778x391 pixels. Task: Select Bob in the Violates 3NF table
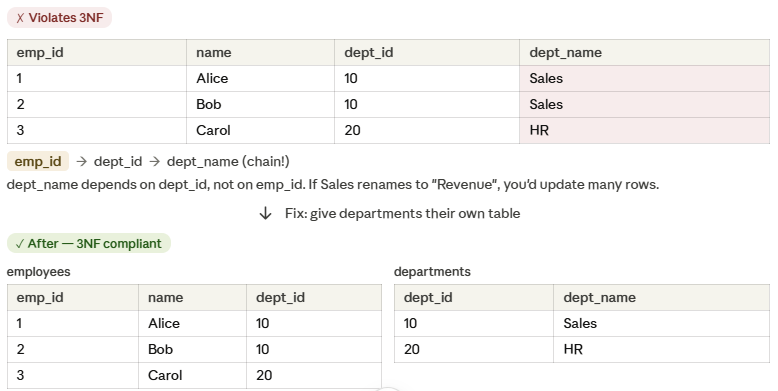pos(260,105)
